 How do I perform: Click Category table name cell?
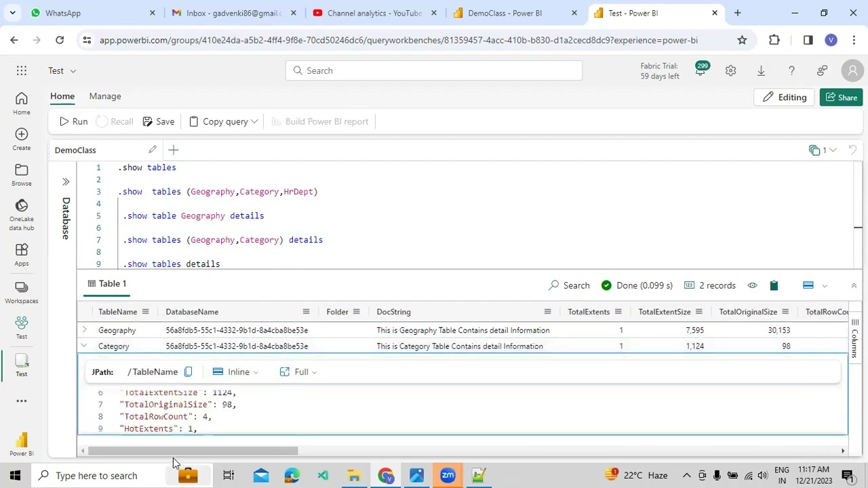click(x=114, y=346)
